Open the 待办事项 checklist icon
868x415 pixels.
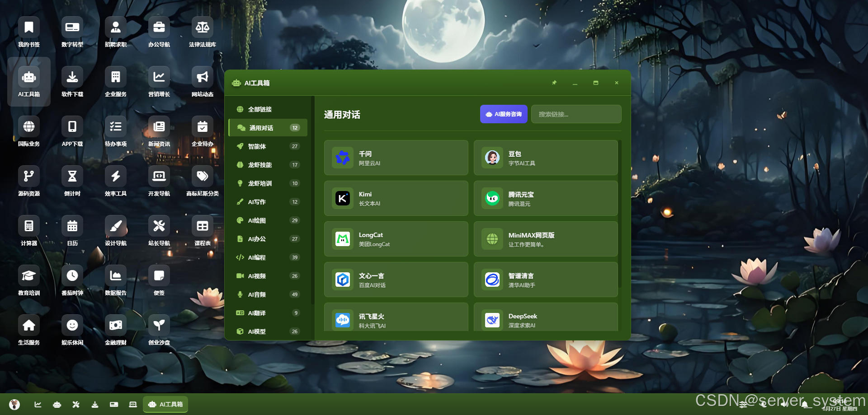click(x=116, y=131)
